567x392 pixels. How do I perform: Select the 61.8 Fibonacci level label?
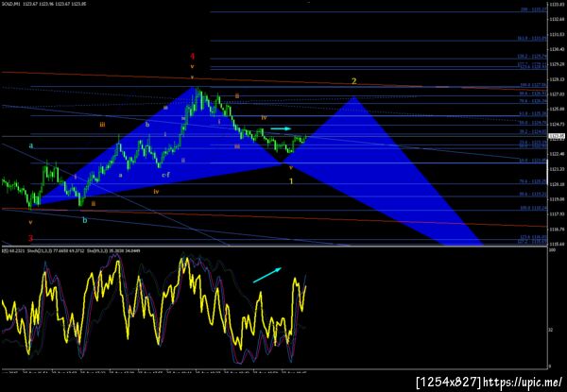[533, 113]
